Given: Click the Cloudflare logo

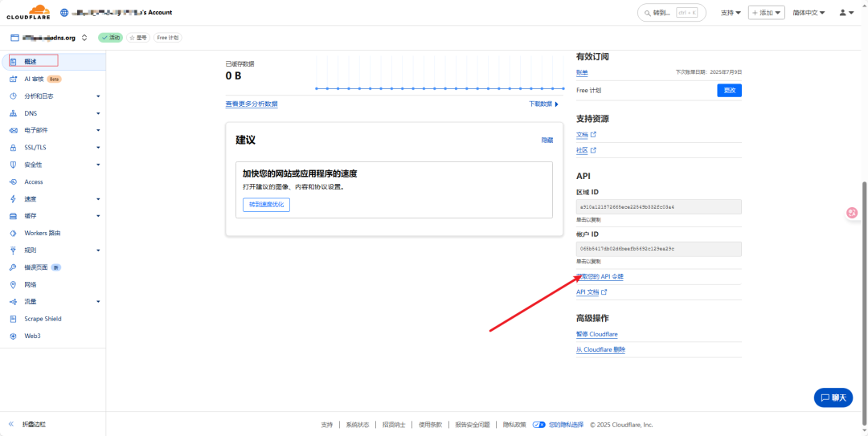Looking at the screenshot, I should (28, 12).
